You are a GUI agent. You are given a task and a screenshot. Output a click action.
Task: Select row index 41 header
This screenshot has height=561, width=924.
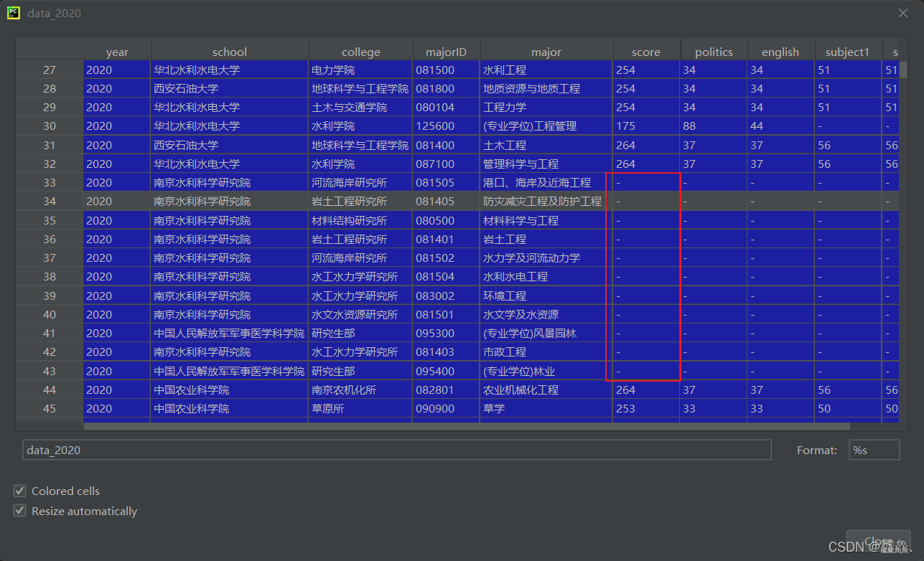point(50,333)
